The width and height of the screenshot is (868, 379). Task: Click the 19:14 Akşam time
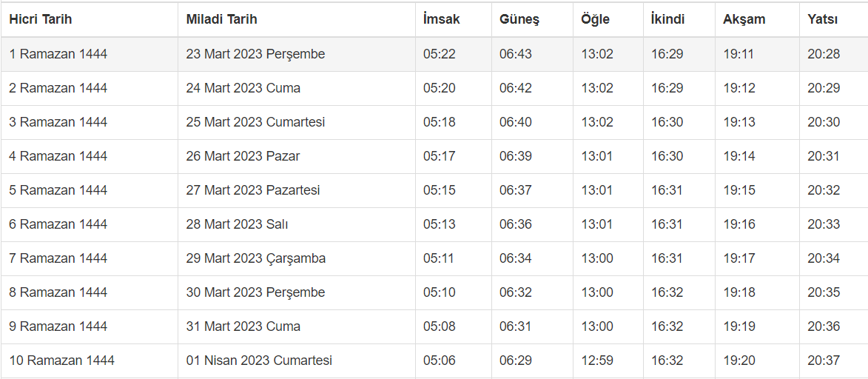[739, 156]
